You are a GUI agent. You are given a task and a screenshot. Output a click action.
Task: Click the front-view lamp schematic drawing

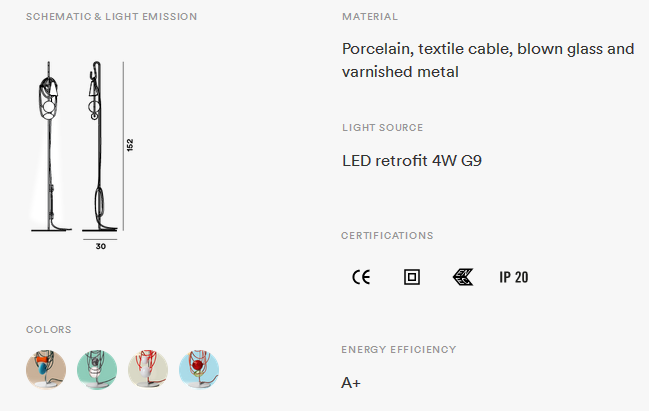[50, 147]
